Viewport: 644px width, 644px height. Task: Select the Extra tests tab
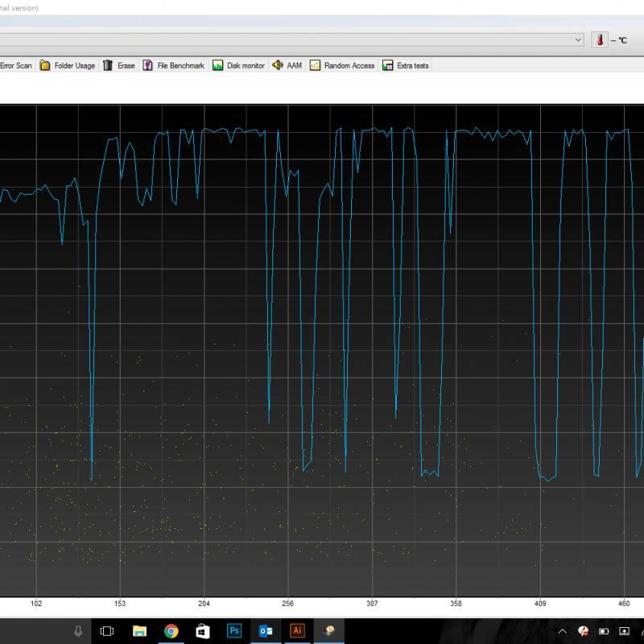click(x=406, y=65)
